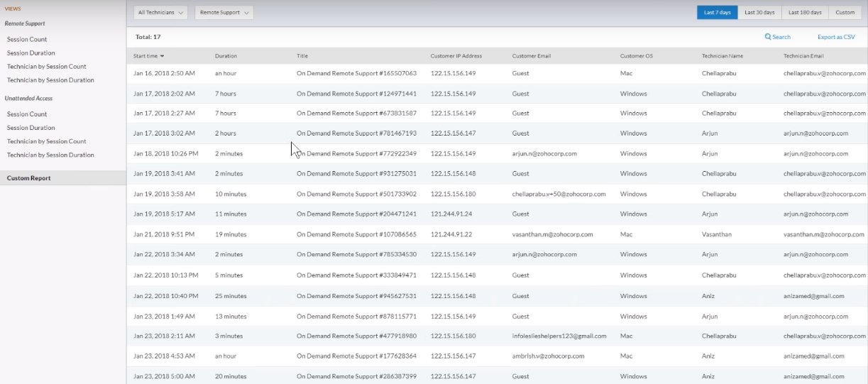Open Remote Support Technician by Session Count
The height and width of the screenshot is (384, 868).
point(47,67)
